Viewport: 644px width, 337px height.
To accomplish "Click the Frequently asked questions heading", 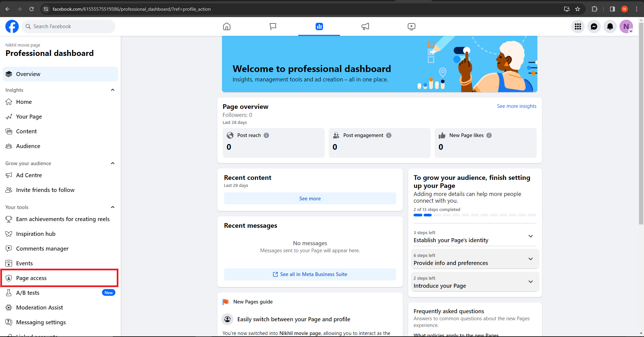I will pyautogui.click(x=449, y=311).
